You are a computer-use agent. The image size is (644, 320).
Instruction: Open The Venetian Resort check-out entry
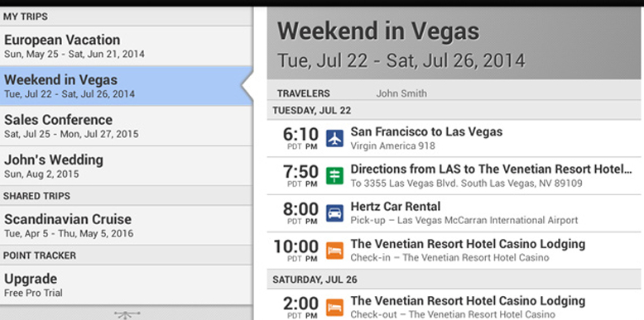pos(454,305)
